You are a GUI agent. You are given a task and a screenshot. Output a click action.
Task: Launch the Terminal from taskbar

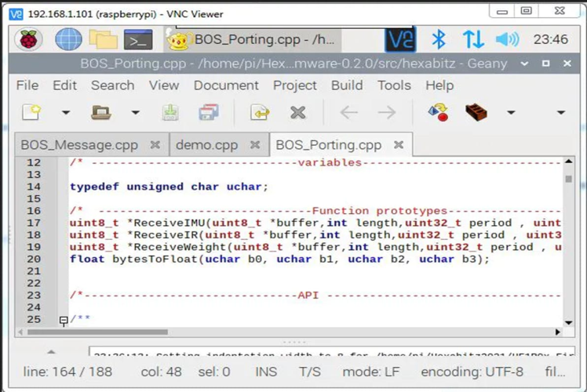pos(138,39)
